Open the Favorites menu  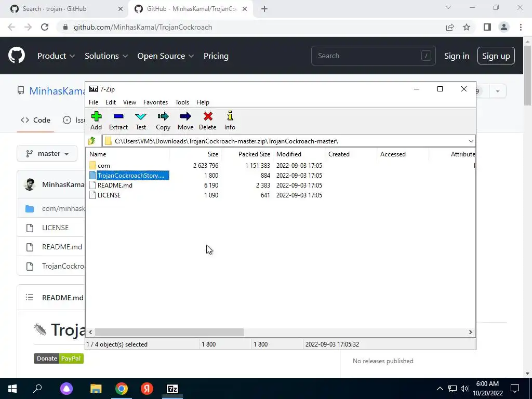click(x=155, y=102)
